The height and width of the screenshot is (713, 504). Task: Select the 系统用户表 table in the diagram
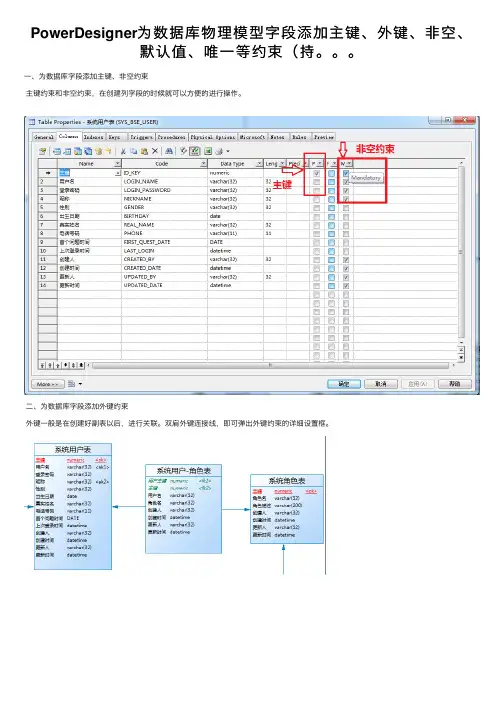[73, 507]
